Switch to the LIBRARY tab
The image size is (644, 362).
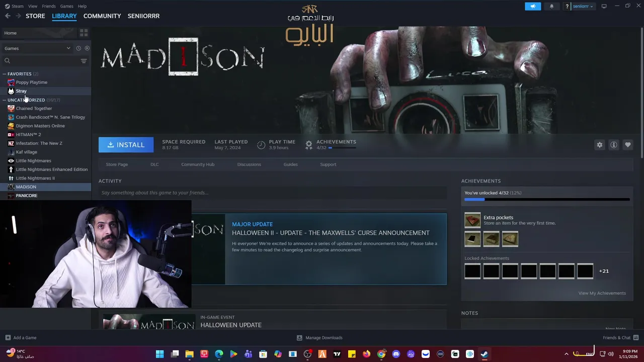(64, 16)
